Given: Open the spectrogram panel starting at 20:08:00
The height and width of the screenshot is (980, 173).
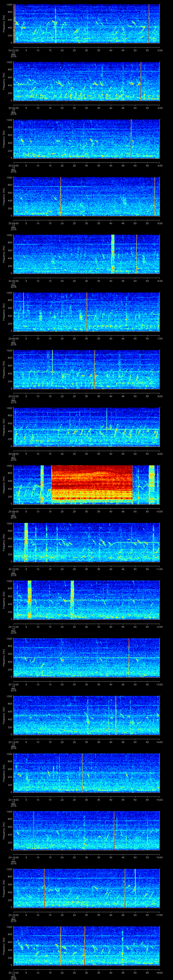Looking at the screenshot, I should point(87,427).
